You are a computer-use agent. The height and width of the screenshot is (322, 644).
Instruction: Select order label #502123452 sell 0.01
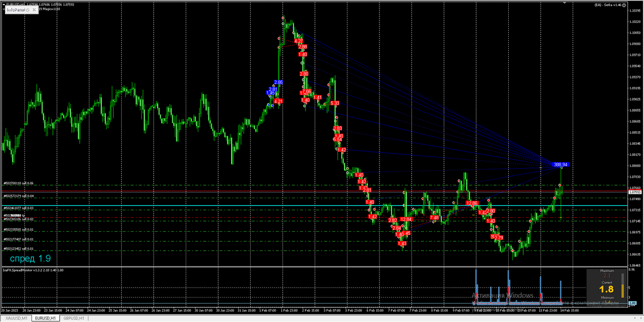(x=18, y=249)
